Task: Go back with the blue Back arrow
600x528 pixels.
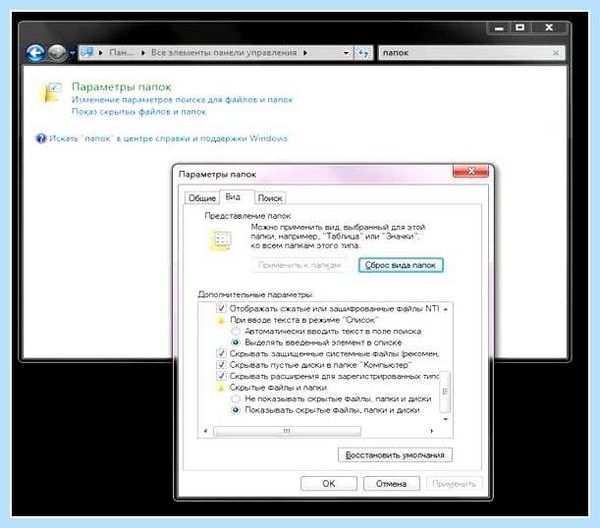Action: [36, 52]
